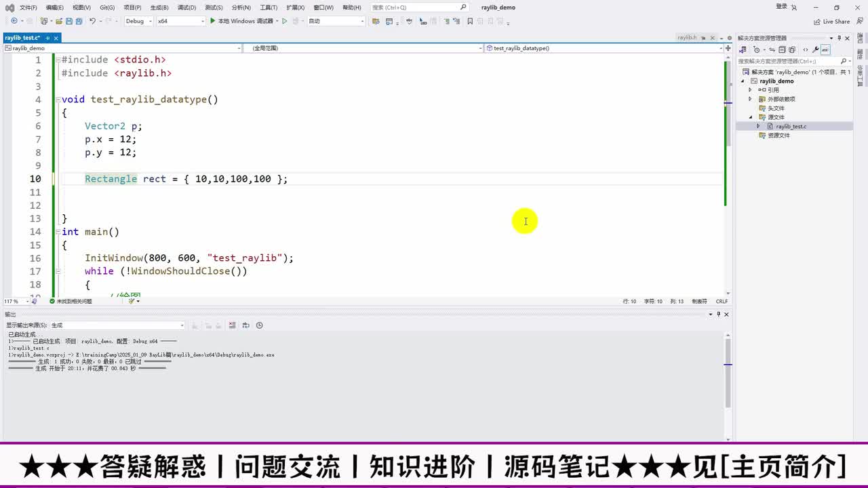868x488 pixels.
Task: Open the 自动 dropdown in toolbar
Action: (336, 21)
